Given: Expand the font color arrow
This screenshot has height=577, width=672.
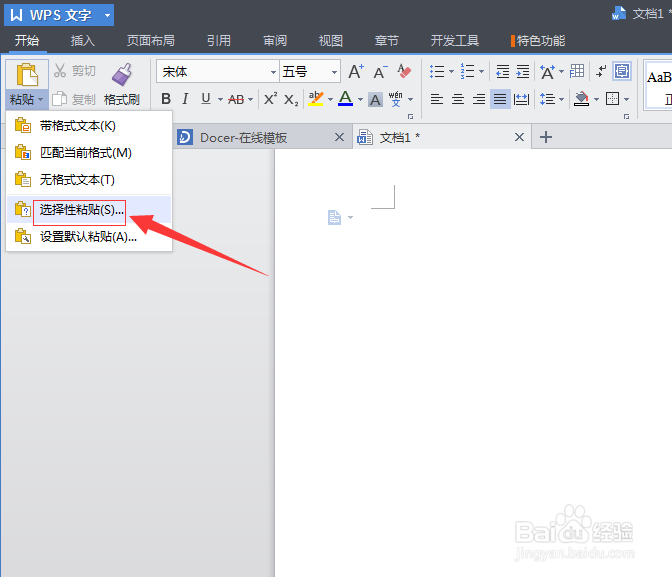Looking at the screenshot, I should point(360,100).
